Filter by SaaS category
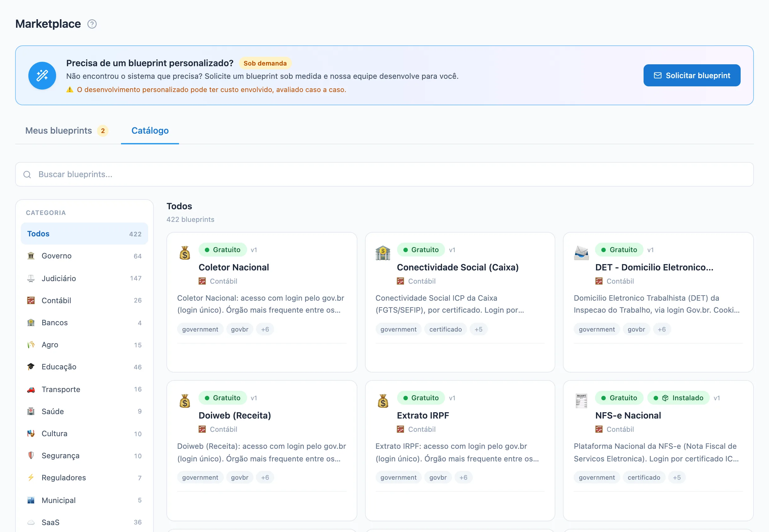 (x=84, y=522)
